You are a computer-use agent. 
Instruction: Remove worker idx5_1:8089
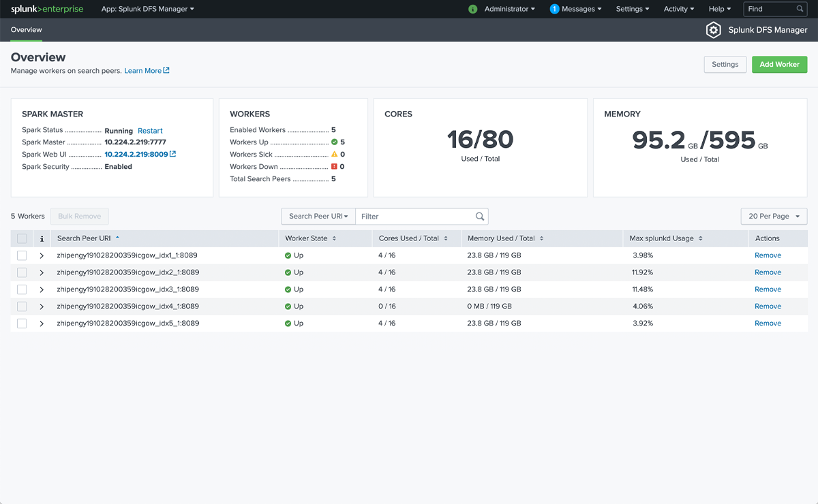(768, 324)
